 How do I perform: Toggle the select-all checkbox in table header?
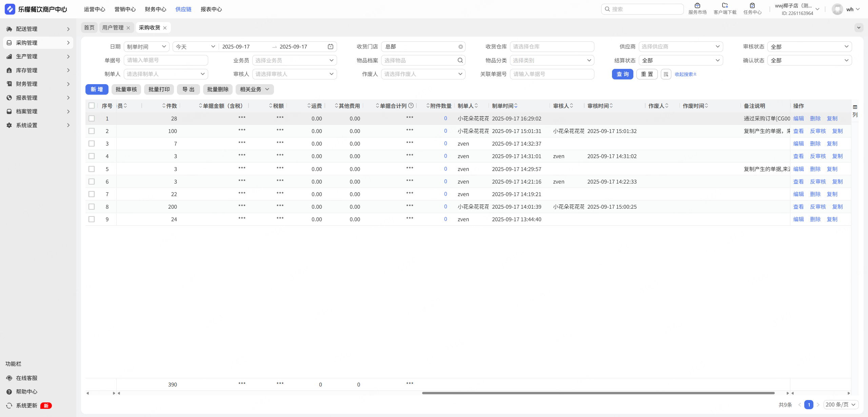[92, 106]
